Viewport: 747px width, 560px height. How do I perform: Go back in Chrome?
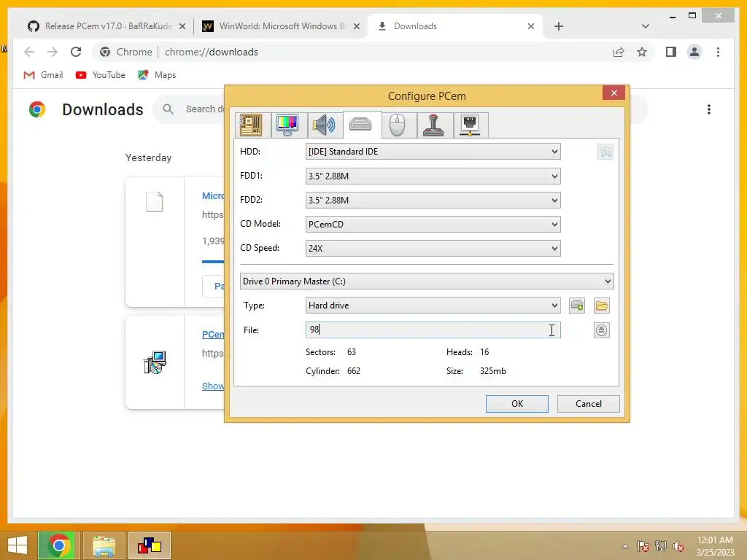tap(29, 52)
